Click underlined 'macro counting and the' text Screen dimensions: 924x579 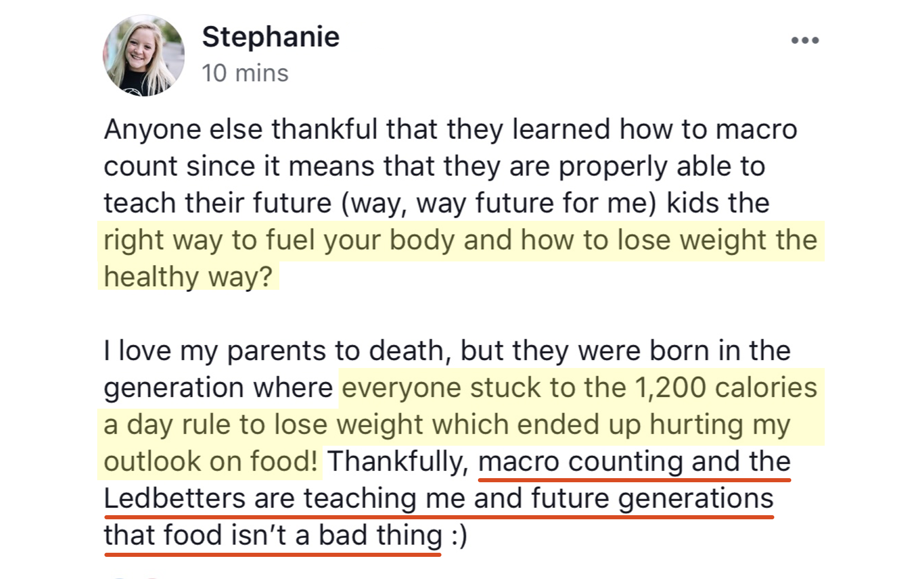pyautogui.click(x=634, y=462)
